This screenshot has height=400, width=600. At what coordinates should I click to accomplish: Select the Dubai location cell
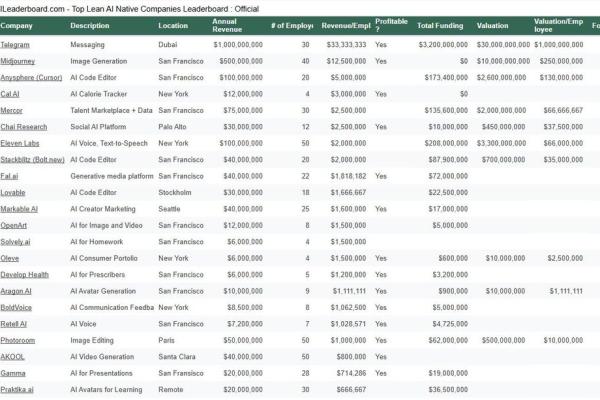[x=168, y=45]
